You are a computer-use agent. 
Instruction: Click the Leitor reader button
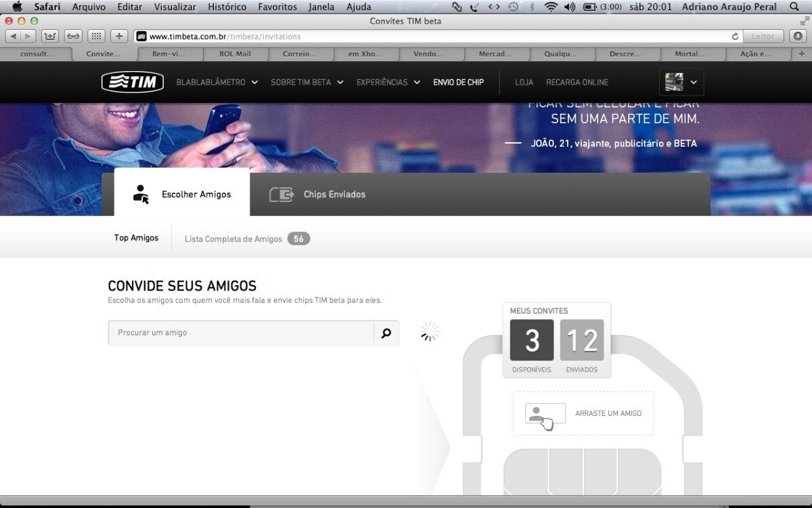coord(763,37)
